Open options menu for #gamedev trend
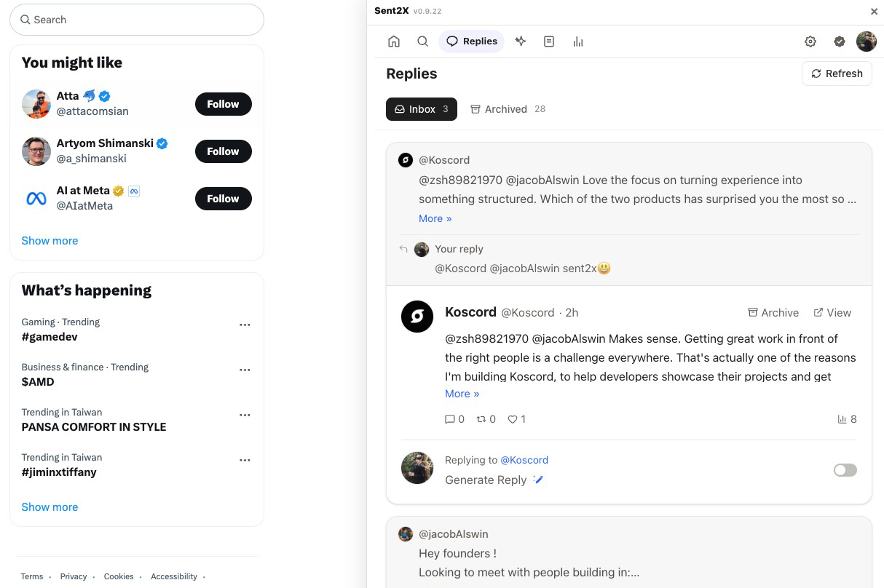884x588 pixels. coord(245,325)
